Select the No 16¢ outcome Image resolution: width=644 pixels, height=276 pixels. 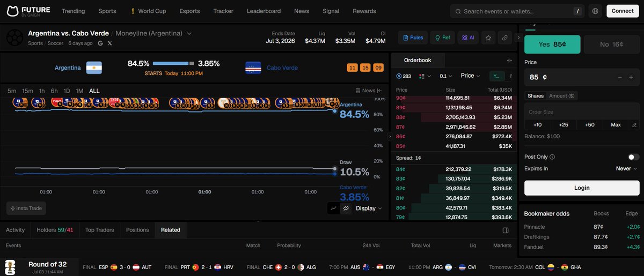coord(611,44)
